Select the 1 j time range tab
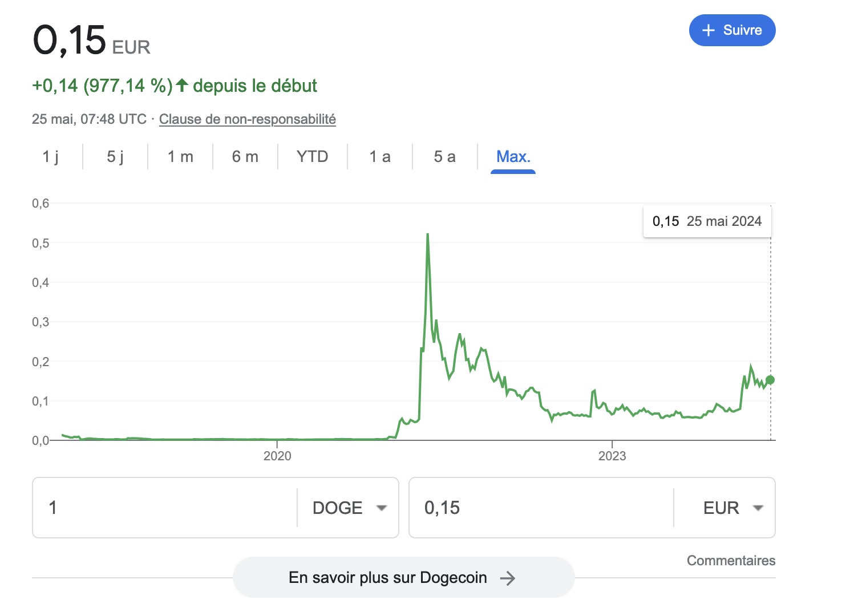 pos(51,157)
